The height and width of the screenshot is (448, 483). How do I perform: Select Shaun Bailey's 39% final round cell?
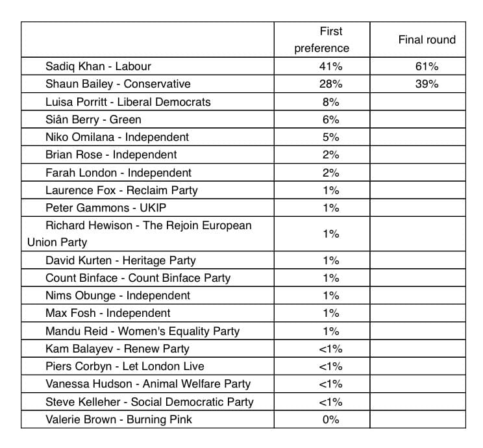[x=417, y=84]
